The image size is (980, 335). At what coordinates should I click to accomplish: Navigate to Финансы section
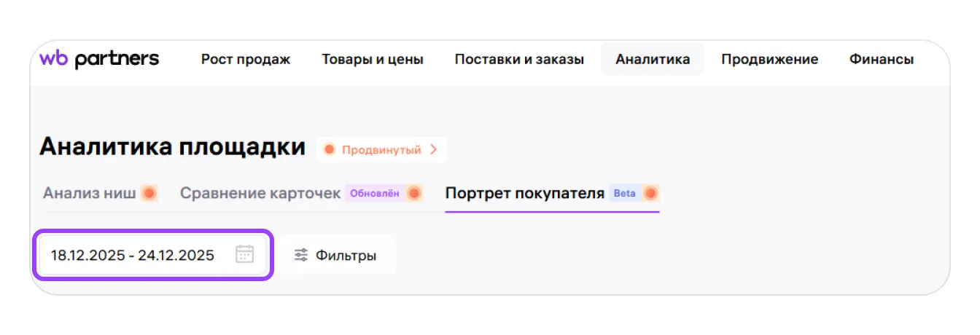pos(882,60)
